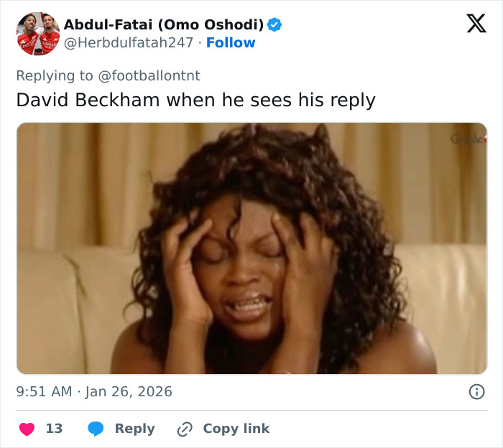
Task: Click the X logo
Action: (x=476, y=23)
